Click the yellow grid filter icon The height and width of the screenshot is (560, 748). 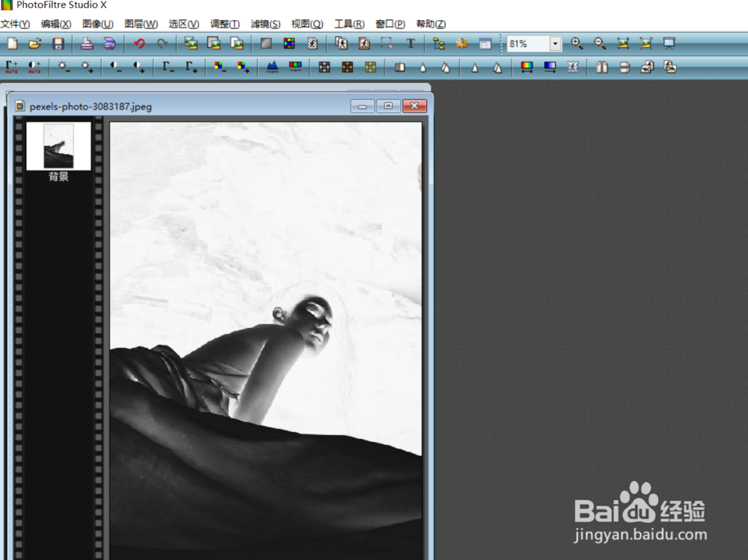[370, 67]
